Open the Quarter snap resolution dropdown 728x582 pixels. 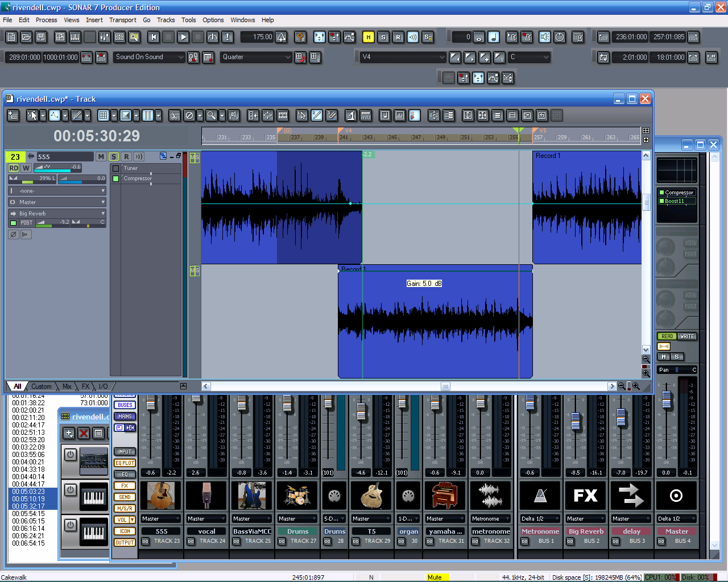(256, 57)
